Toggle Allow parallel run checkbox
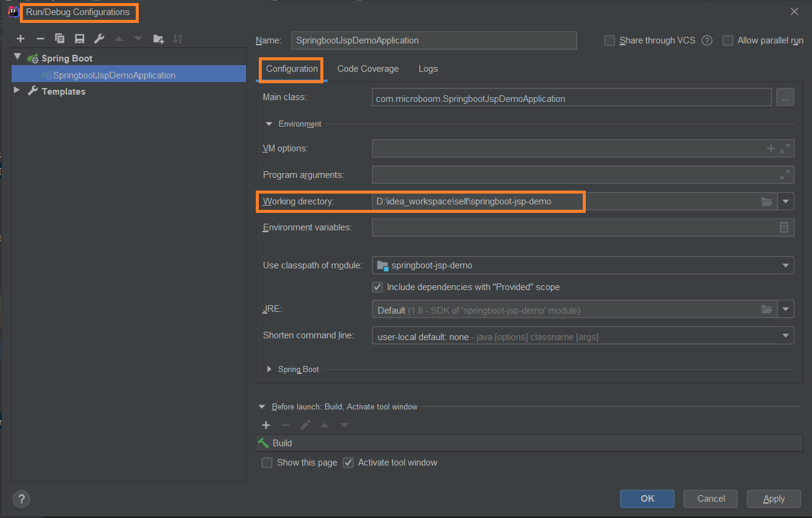The width and height of the screenshot is (812, 518). click(x=728, y=40)
